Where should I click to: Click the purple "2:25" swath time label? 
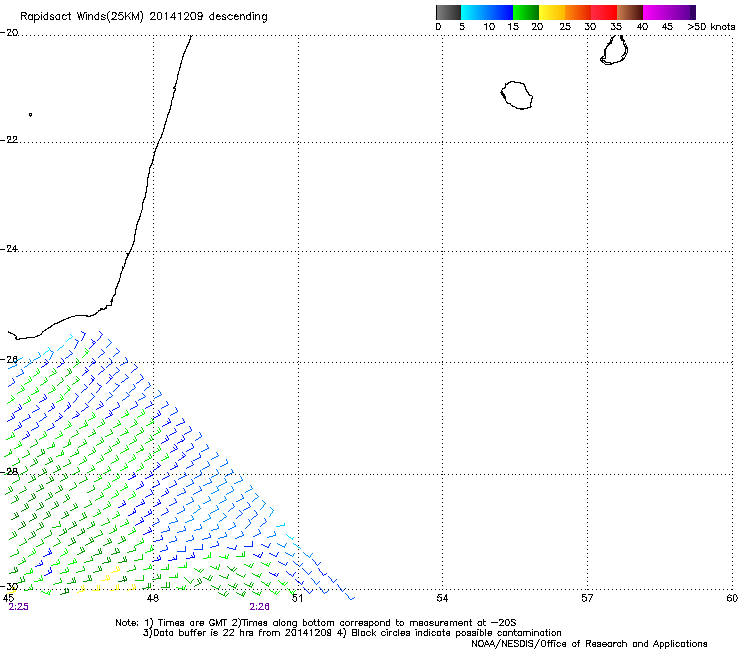(x=18, y=607)
